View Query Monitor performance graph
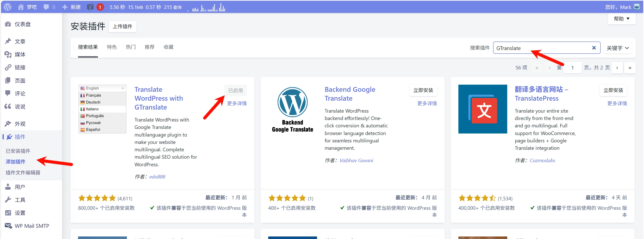The image size is (644, 239). click(206, 8)
